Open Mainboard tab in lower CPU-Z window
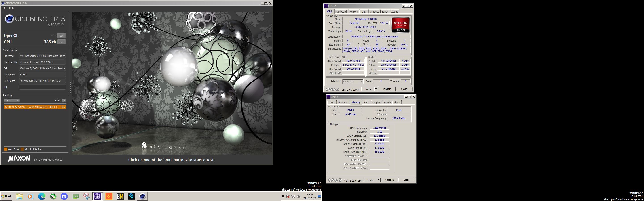The image size is (644, 201). tap(343, 103)
